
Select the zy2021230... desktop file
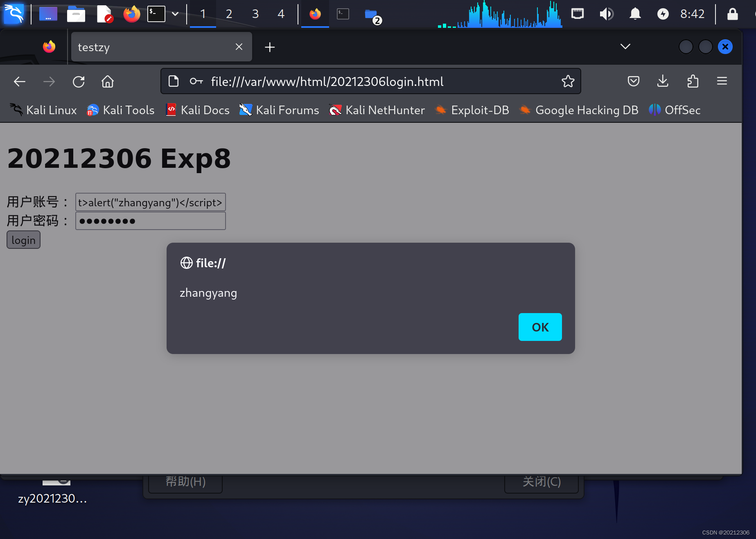tap(53, 492)
